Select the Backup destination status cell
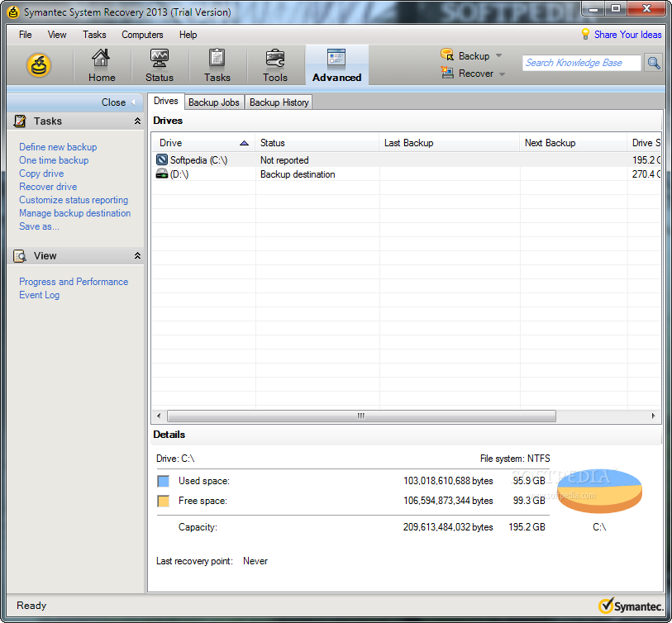 coord(298,174)
